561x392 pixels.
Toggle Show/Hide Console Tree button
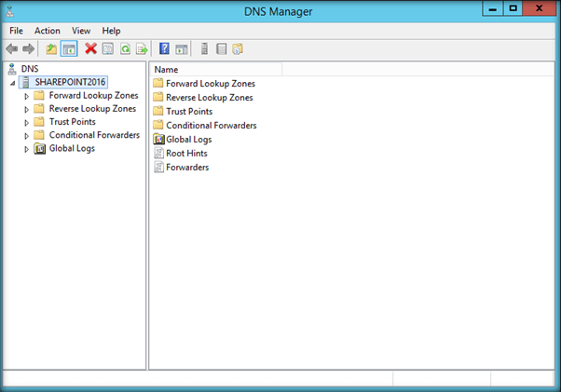point(69,49)
